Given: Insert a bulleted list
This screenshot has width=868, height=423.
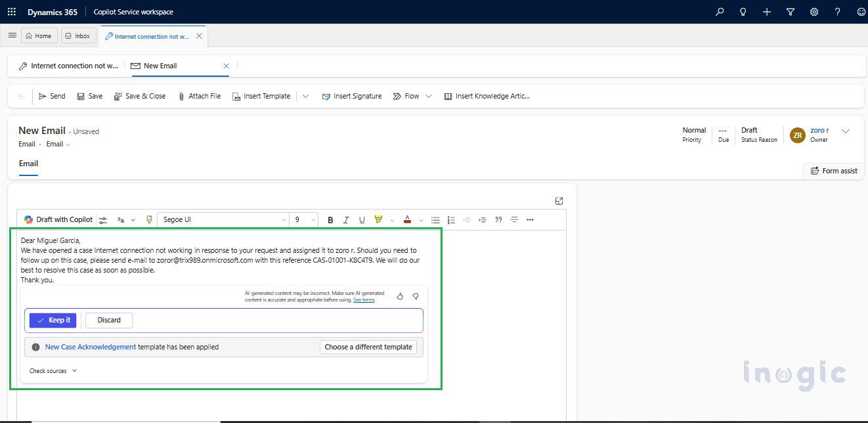Looking at the screenshot, I should click(435, 219).
